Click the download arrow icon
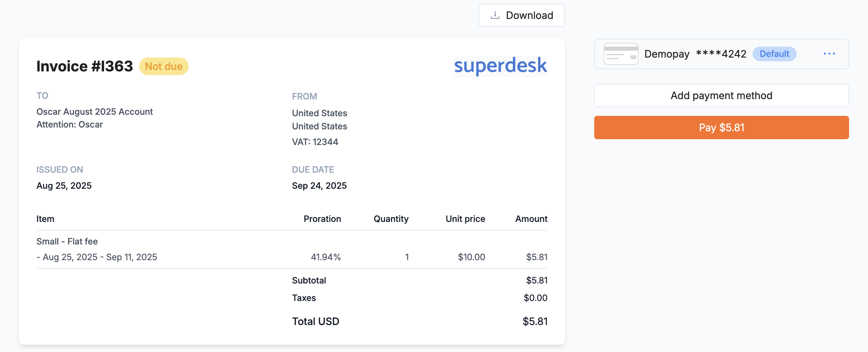The height and width of the screenshot is (352, 868). click(495, 15)
